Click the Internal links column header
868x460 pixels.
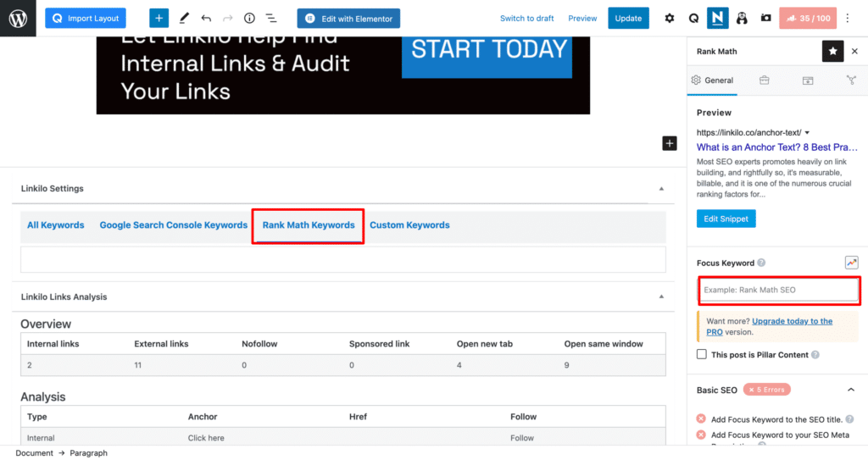[x=53, y=344]
